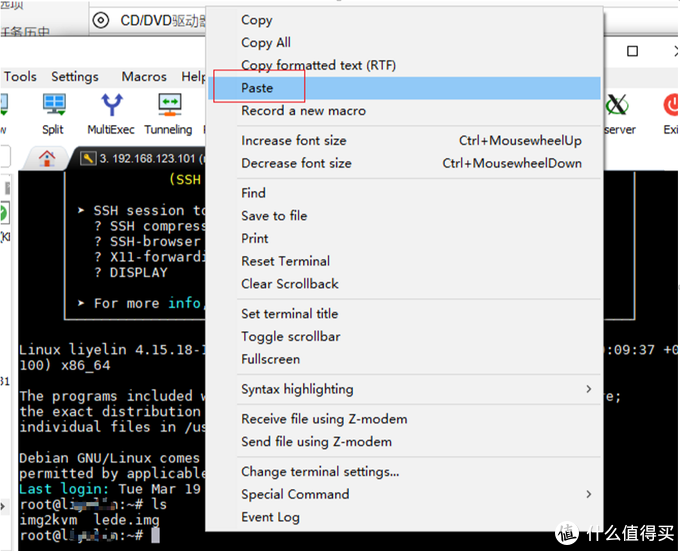680x551 pixels.
Task: Open Event Log from the menu
Action: click(404, 517)
